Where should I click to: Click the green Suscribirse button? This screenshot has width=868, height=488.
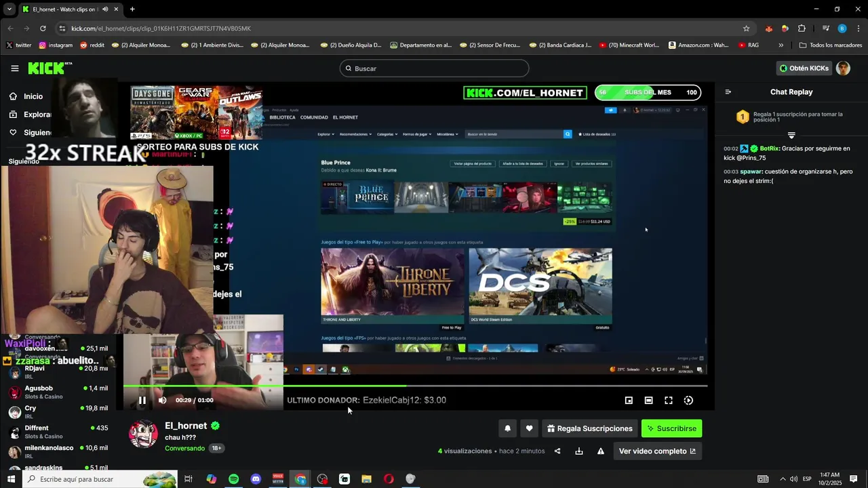pos(671,428)
